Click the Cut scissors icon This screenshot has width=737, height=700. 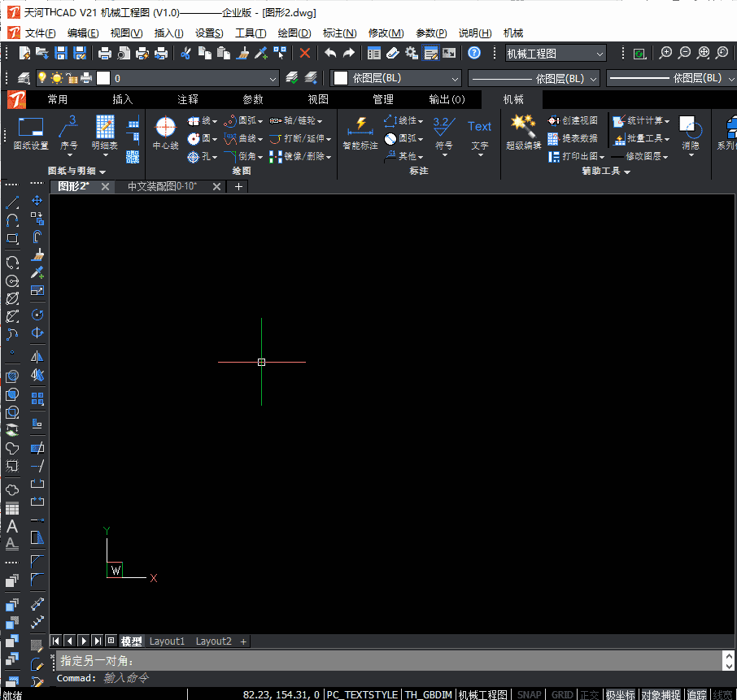(185, 53)
